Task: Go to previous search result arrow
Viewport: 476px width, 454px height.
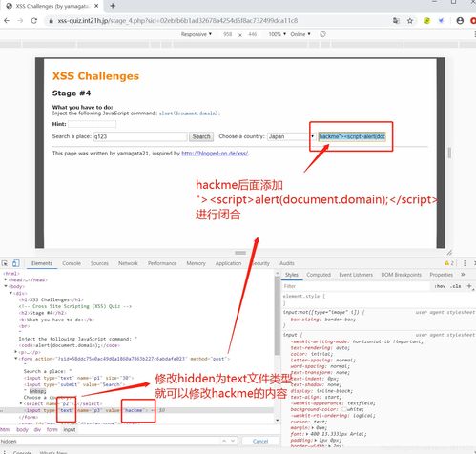Action: 224,441
